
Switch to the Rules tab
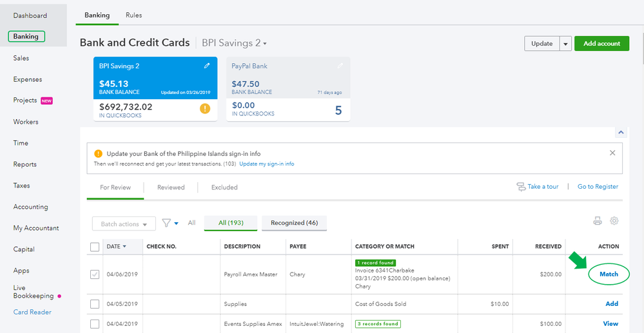[134, 15]
